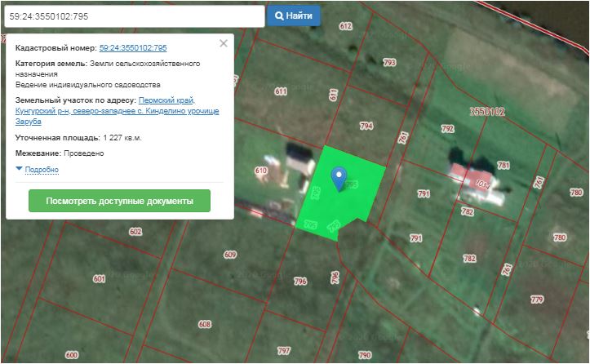Click parcel 601 on the map
This screenshot has height=364, width=590.
pyautogui.click(x=100, y=279)
